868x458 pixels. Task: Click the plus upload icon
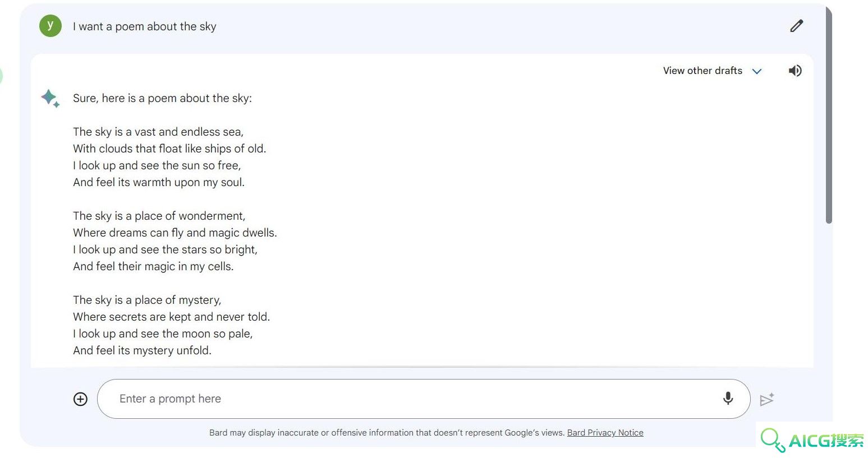point(80,399)
